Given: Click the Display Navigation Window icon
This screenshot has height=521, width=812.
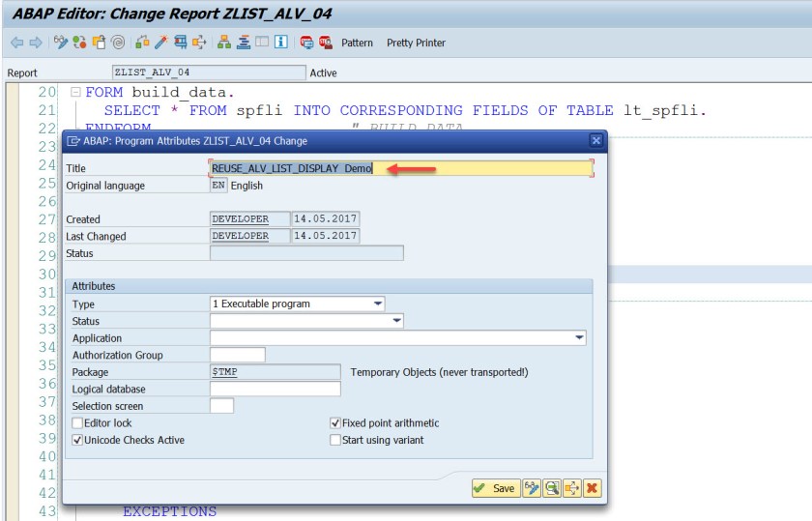Looking at the screenshot, I should [243, 43].
